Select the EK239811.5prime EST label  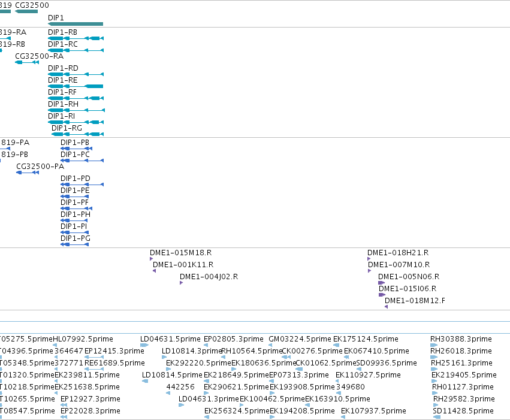point(87,376)
